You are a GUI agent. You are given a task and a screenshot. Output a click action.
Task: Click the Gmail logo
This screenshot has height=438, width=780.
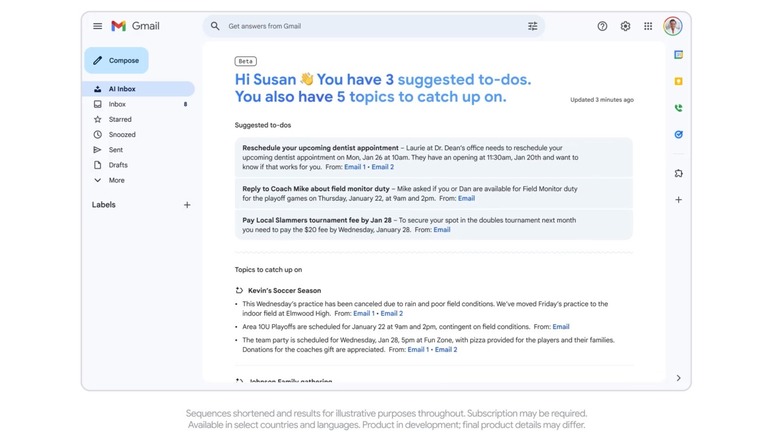pos(135,26)
